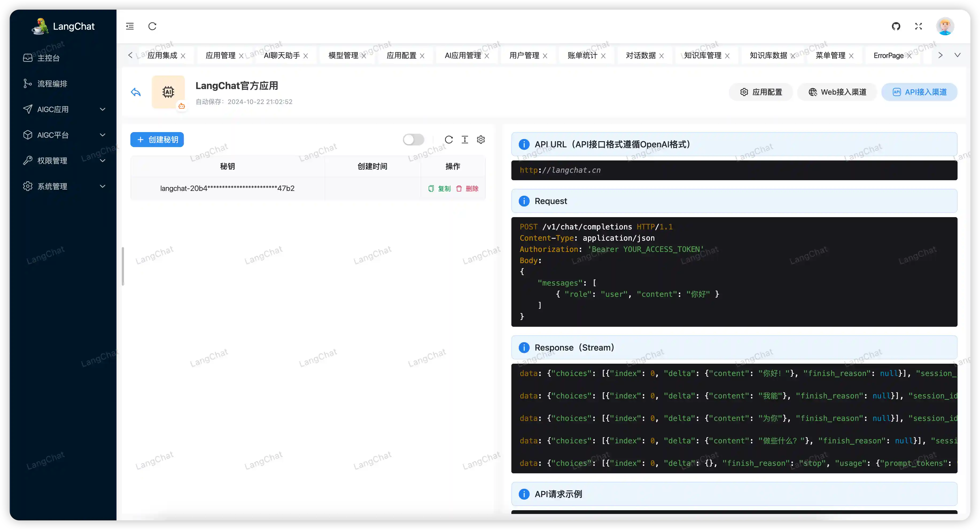Open table column settings gear

[481, 140]
